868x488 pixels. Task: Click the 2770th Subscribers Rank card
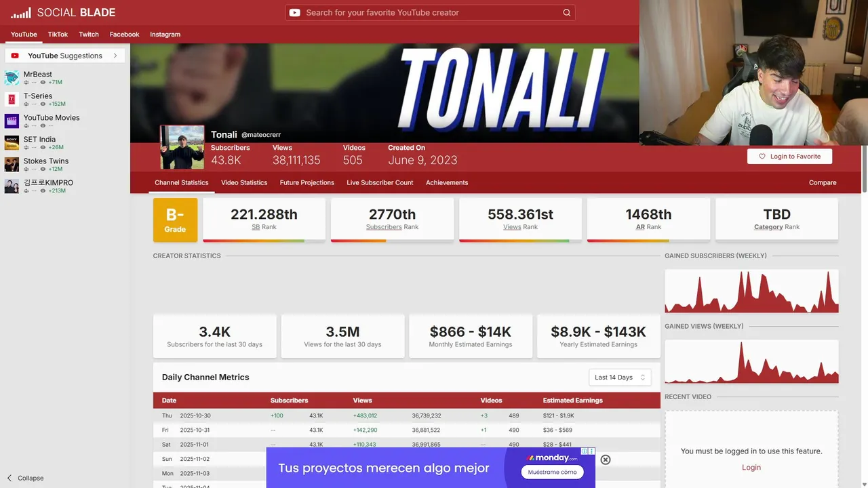pos(392,220)
